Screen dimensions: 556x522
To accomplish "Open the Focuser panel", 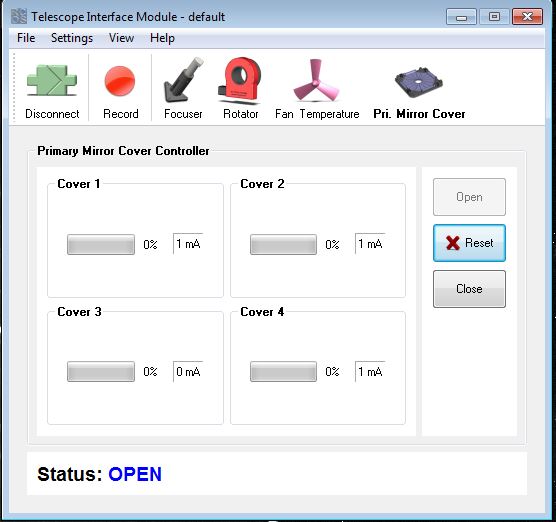I will click(183, 80).
